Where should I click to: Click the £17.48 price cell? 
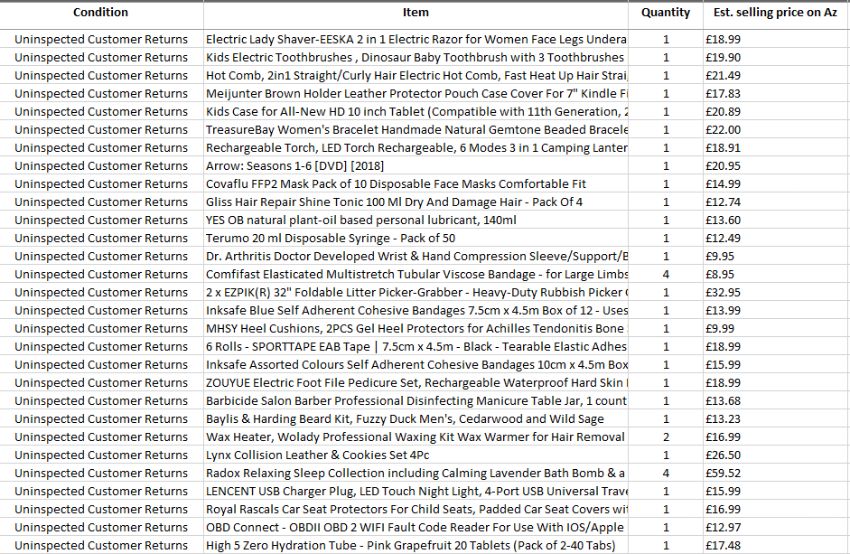[x=776, y=545]
